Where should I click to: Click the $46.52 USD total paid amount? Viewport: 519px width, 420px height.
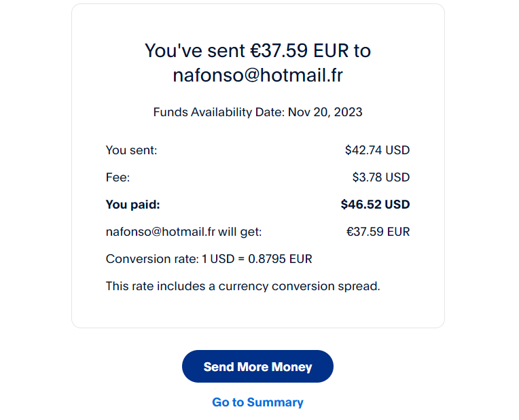[375, 205]
